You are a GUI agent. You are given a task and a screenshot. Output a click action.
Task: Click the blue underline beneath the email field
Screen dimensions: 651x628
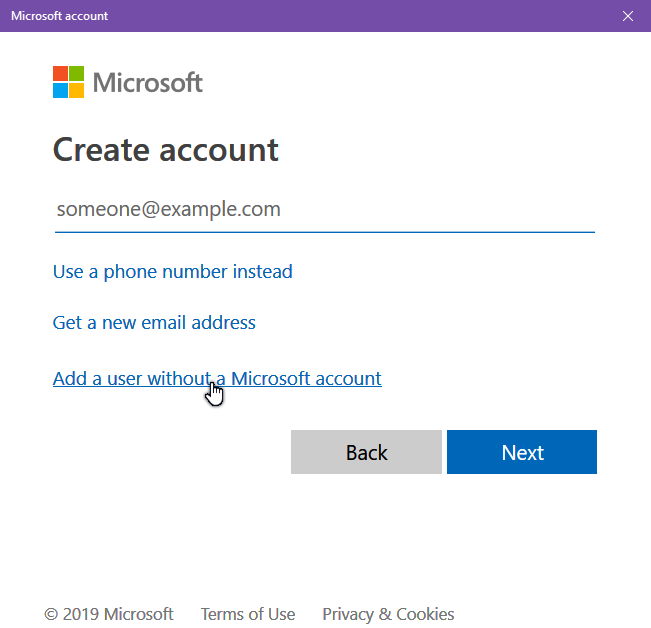(325, 232)
